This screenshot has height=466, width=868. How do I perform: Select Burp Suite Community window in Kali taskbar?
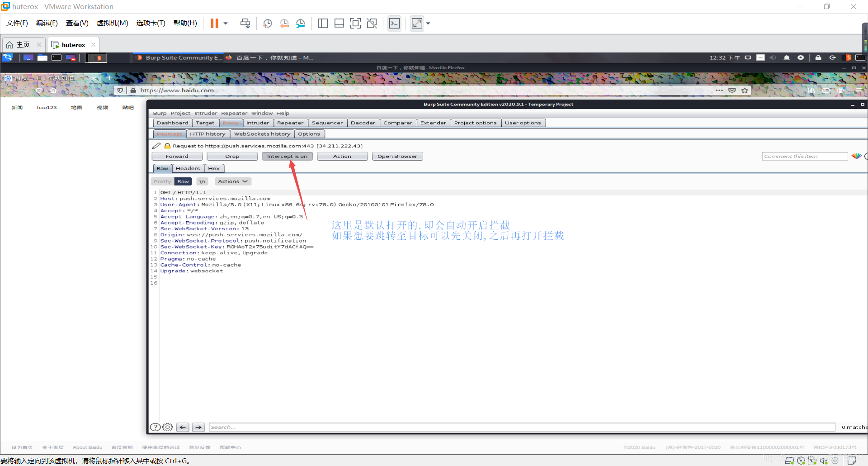(x=179, y=57)
